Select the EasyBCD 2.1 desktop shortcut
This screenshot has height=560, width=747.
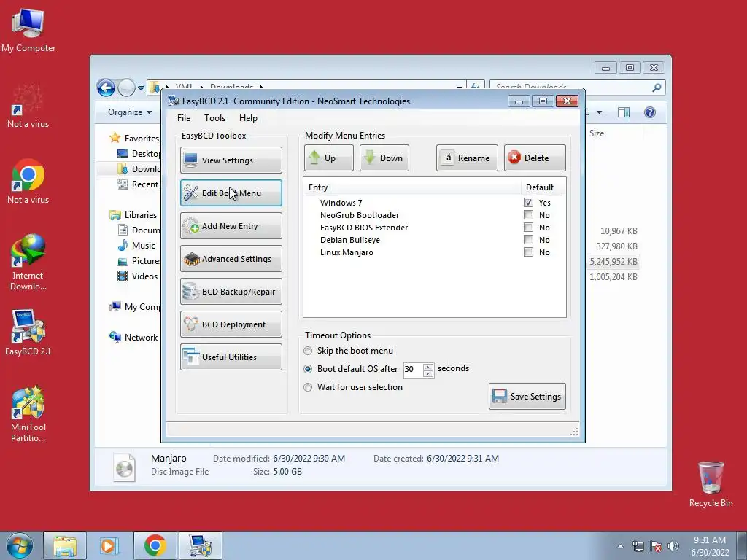28,332
